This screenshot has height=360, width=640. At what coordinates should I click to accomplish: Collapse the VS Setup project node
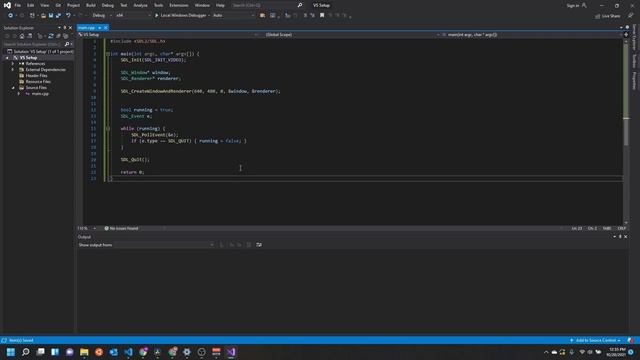point(7,58)
